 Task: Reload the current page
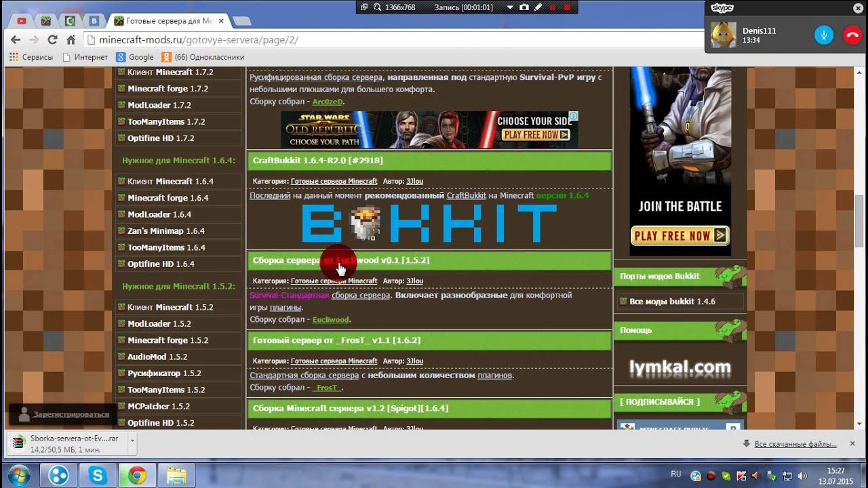(52, 40)
